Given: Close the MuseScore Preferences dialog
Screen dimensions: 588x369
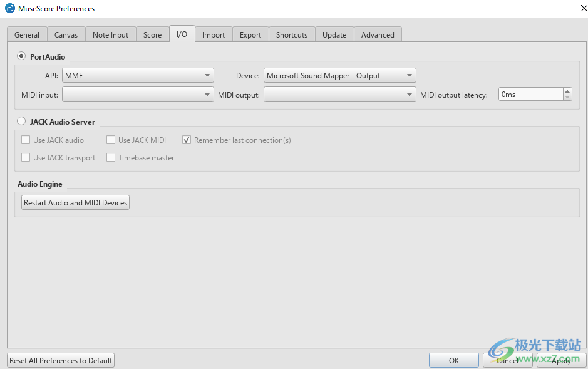Looking at the screenshot, I should pyautogui.click(x=575, y=9).
